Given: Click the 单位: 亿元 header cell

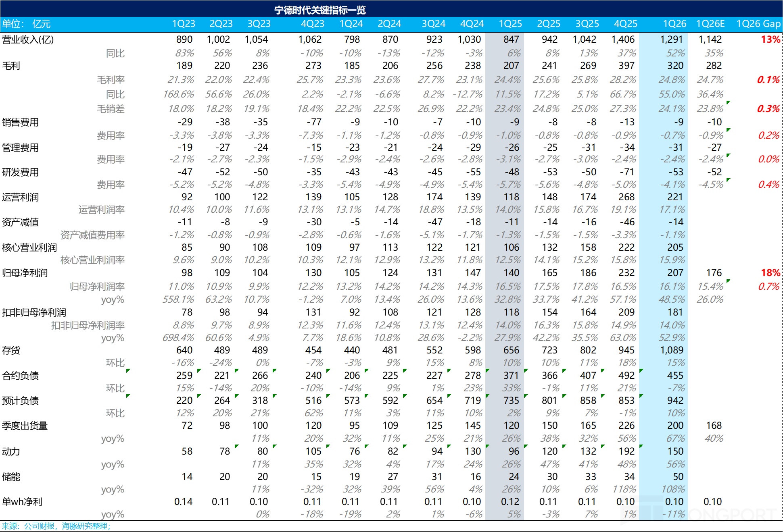Looking at the screenshot, I should click(x=26, y=24).
